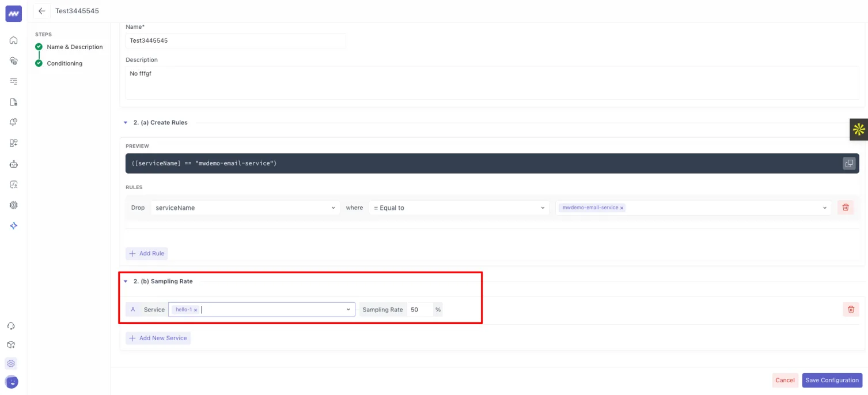Open the Service dropdown containing hello-1
Image resolution: width=868 pixels, height=395 pixels.
(x=261, y=310)
